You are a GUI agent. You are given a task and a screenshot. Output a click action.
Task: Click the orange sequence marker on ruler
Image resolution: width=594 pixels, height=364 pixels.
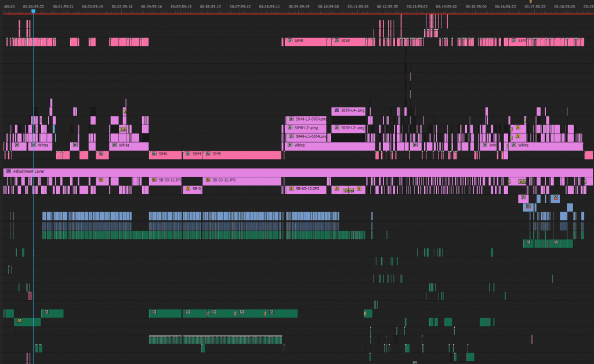[530, 2]
